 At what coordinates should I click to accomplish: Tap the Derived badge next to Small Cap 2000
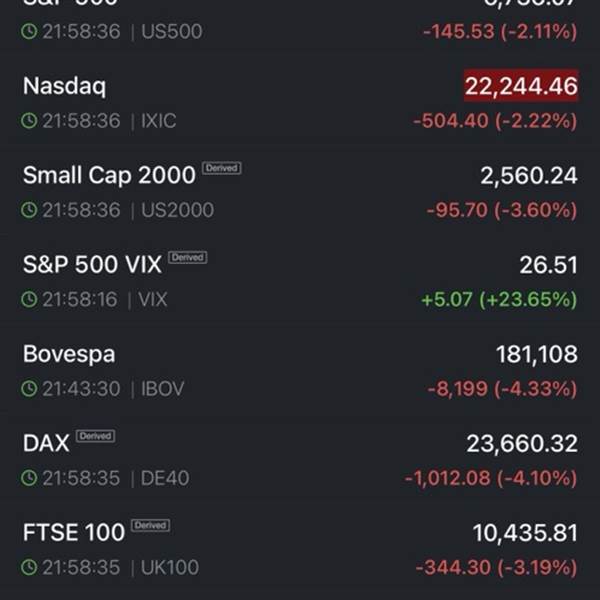pyautogui.click(x=221, y=168)
